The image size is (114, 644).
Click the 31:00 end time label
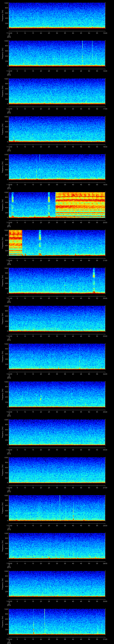point(105,639)
